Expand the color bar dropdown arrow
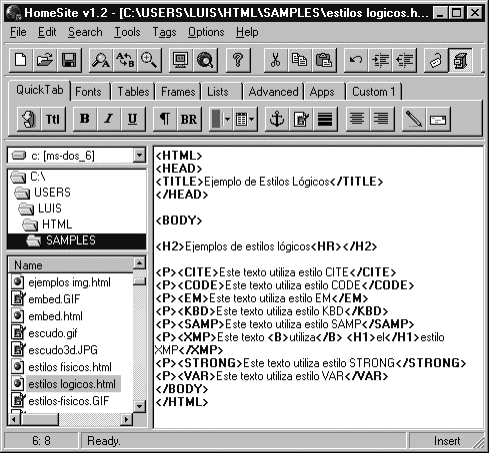489x453 pixels. click(227, 119)
